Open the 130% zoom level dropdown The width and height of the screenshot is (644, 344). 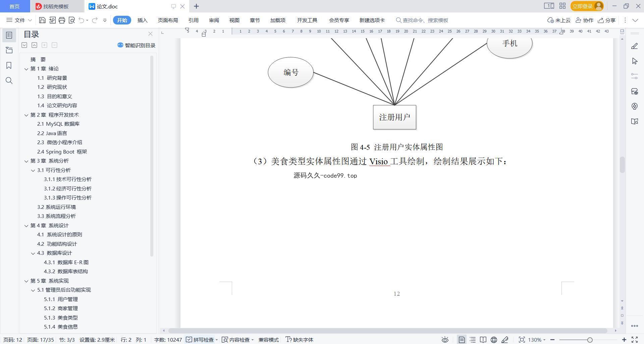pyautogui.click(x=537, y=340)
